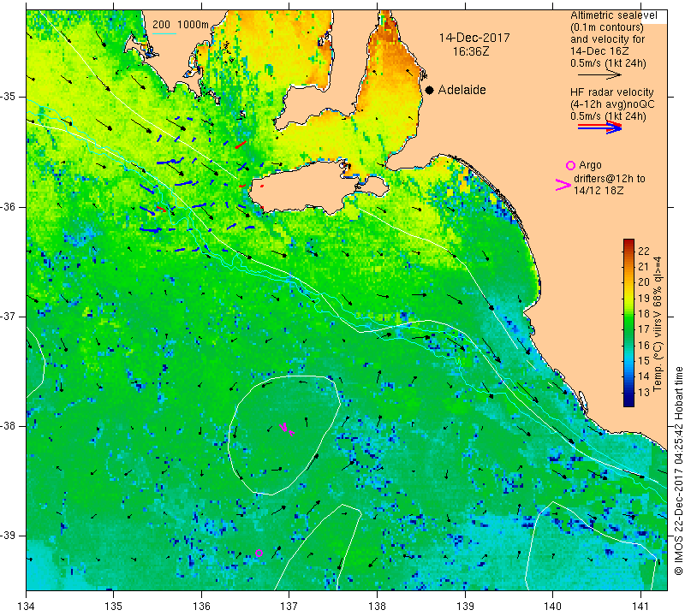
Task: Click the longitude axis label 136
Action: [201, 607]
